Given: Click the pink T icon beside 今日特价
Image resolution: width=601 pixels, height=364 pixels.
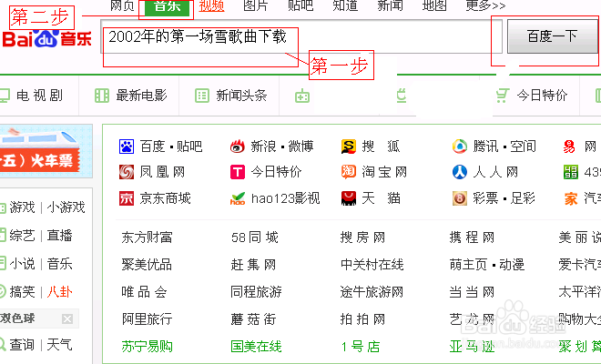Looking at the screenshot, I should pyautogui.click(x=238, y=172).
